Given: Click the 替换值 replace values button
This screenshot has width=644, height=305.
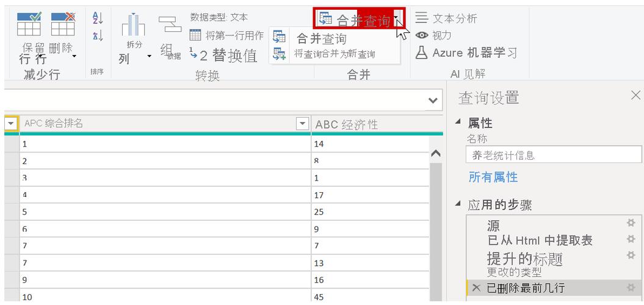Looking at the screenshot, I should point(223,56).
